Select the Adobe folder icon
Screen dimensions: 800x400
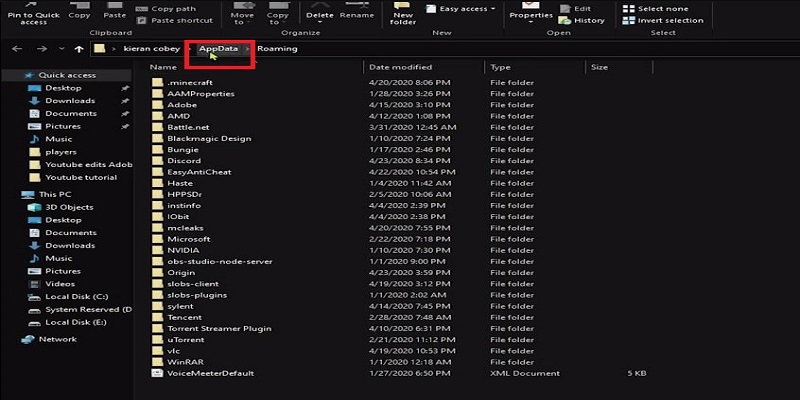157,105
